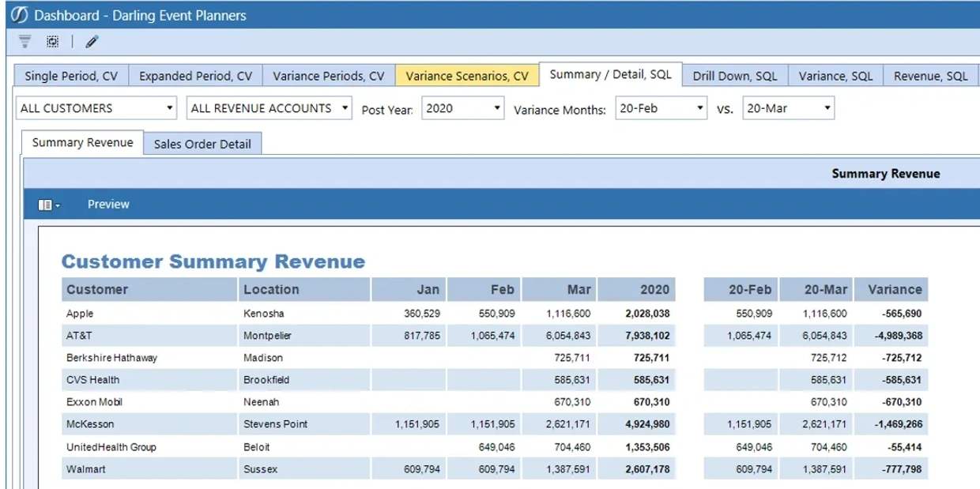Click the Preview button
980x489 pixels.
click(108, 205)
